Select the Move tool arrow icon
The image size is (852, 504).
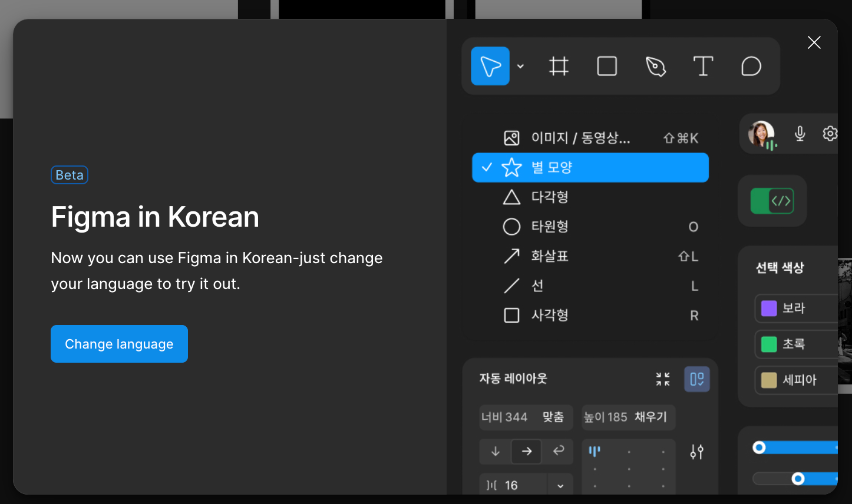click(x=490, y=66)
